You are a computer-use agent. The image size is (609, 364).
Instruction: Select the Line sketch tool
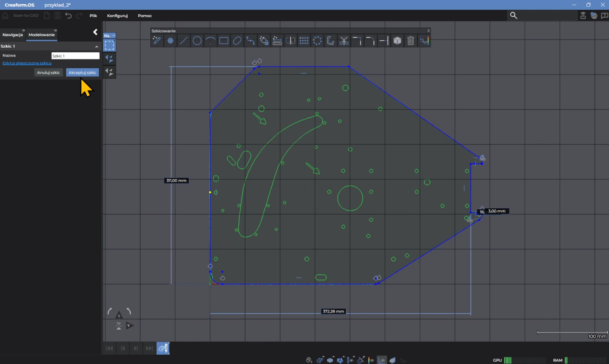tap(184, 41)
